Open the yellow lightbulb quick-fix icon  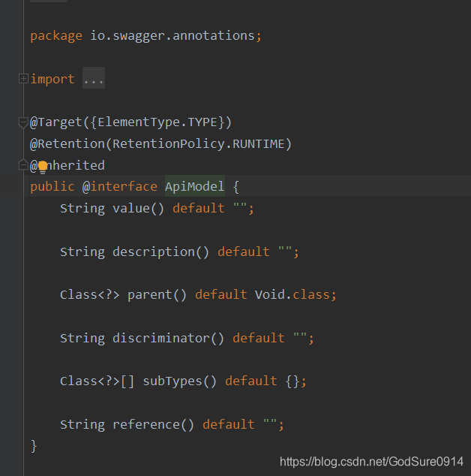(43, 167)
